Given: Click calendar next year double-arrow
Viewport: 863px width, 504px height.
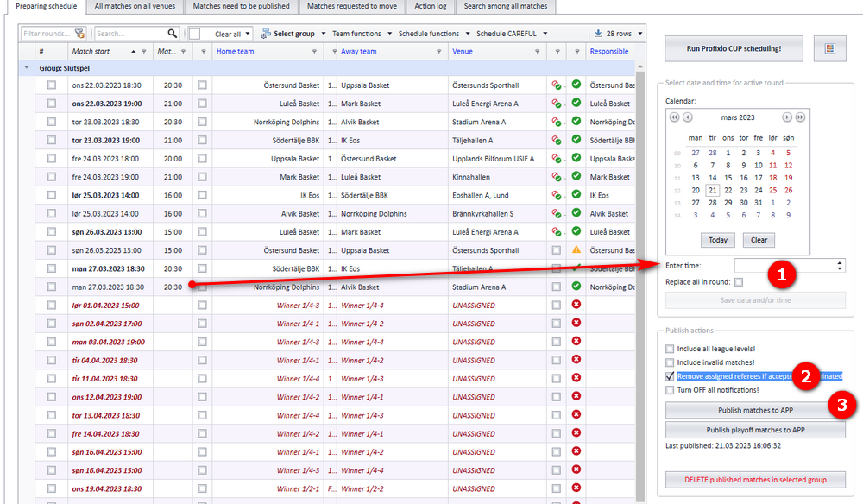Looking at the screenshot, I should click(800, 117).
